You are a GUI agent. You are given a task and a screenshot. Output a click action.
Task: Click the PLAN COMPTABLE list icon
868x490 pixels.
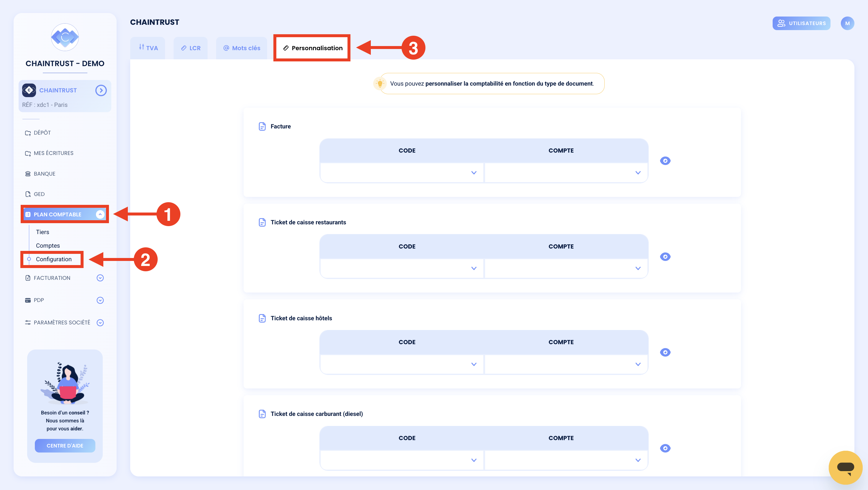[28, 214]
